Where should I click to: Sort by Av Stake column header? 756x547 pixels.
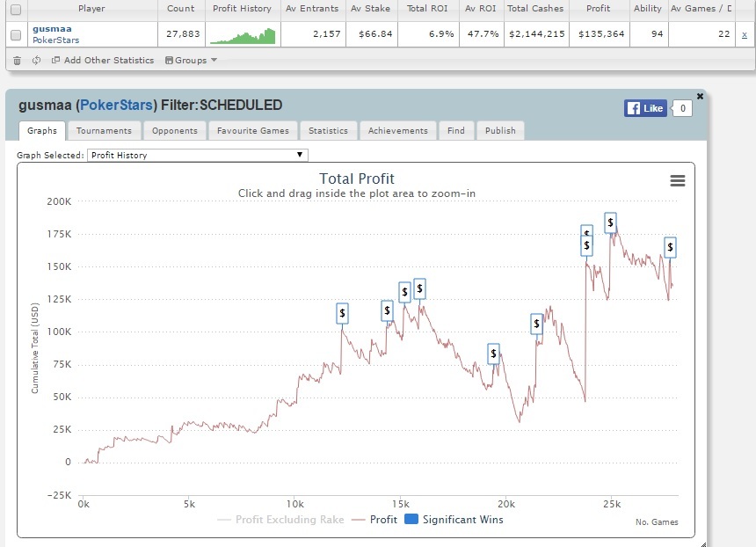coord(370,9)
